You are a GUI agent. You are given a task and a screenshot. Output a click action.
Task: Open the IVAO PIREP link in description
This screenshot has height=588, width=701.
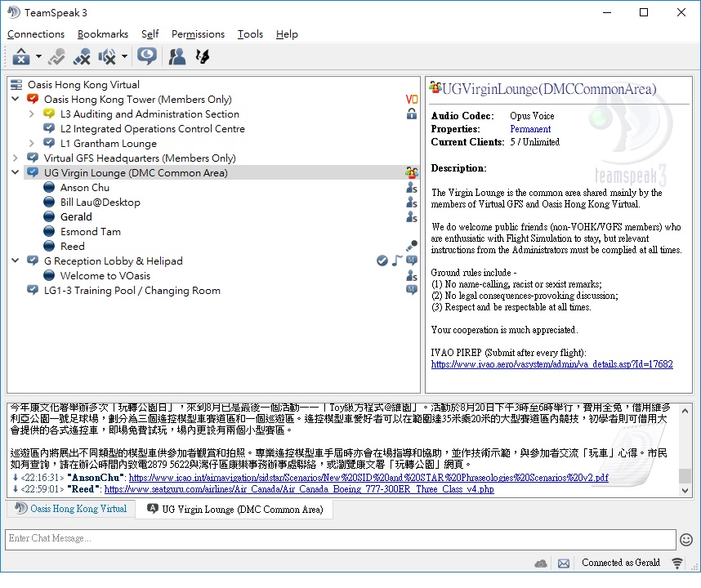551,364
